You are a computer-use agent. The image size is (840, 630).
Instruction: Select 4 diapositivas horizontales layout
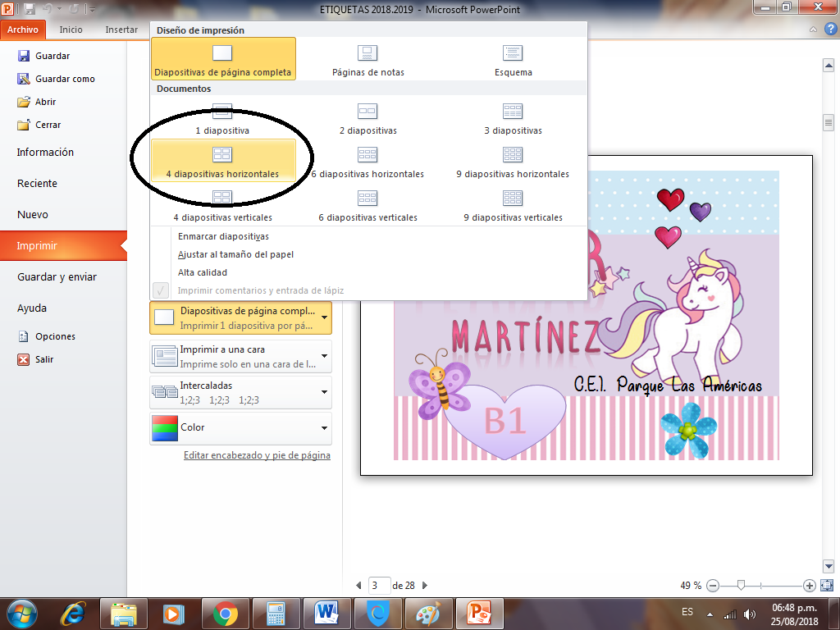223,161
